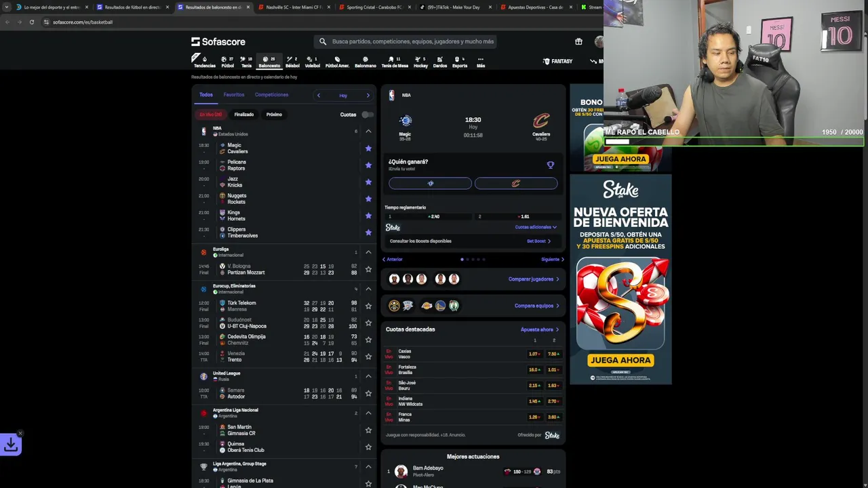This screenshot has height=488, width=868.
Task: Go to Anterior featured match
Action: pos(392,259)
